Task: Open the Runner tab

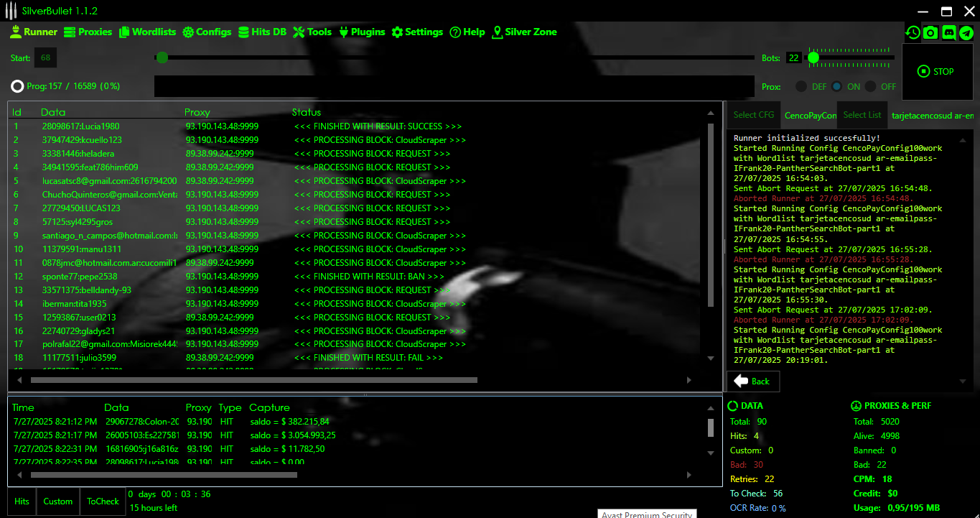Action: [34, 32]
